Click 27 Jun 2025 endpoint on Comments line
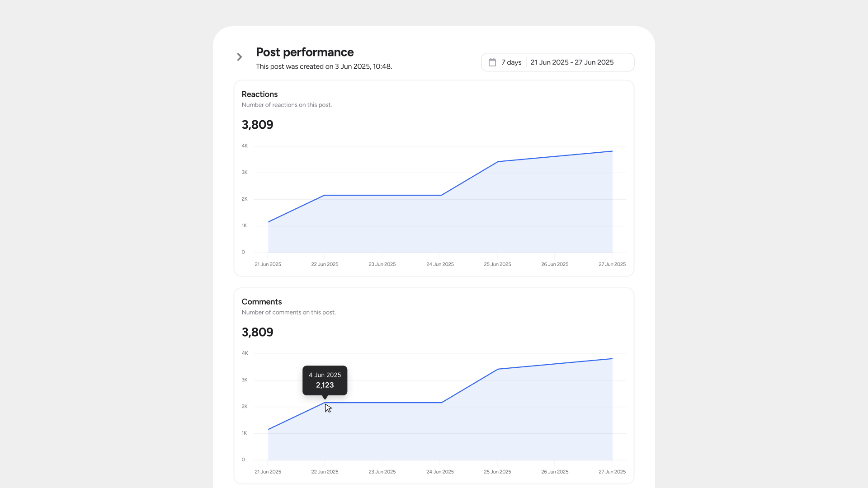Viewport: 868px width, 488px height. click(612, 359)
